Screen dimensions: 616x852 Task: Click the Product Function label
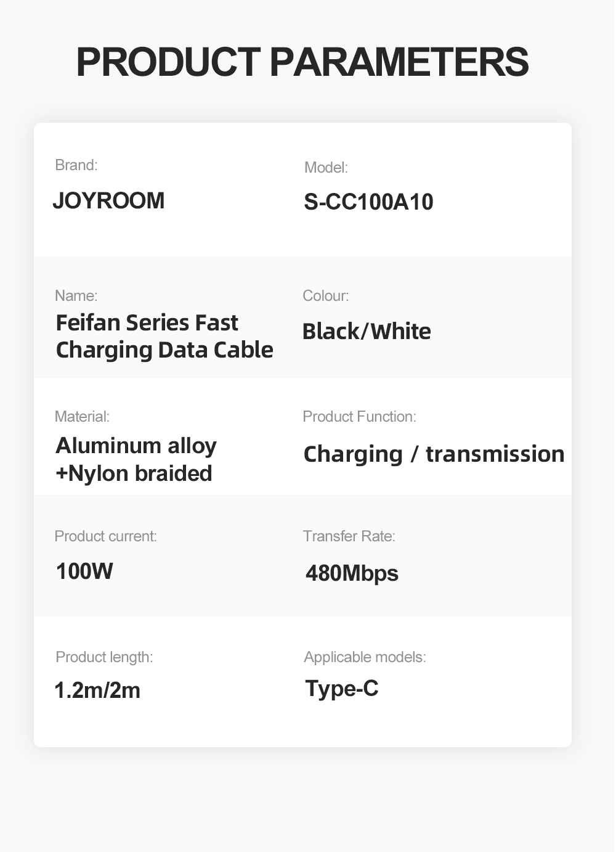[x=359, y=417]
